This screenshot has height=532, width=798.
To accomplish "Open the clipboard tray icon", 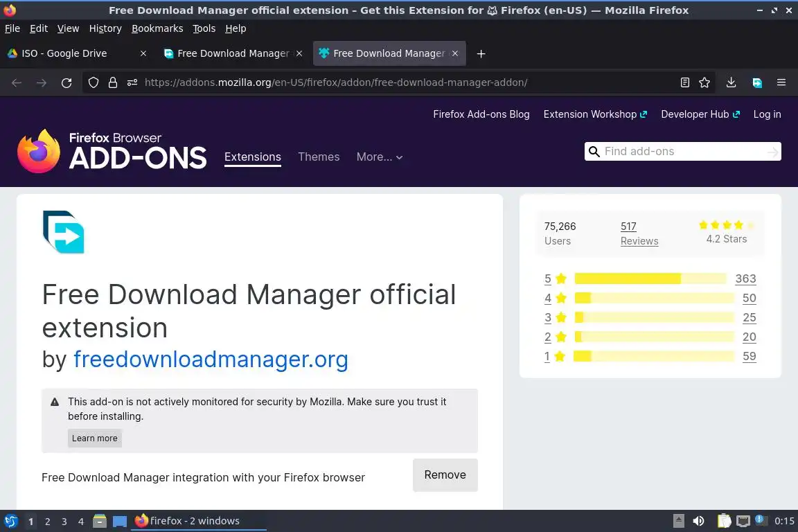I will coord(724,521).
